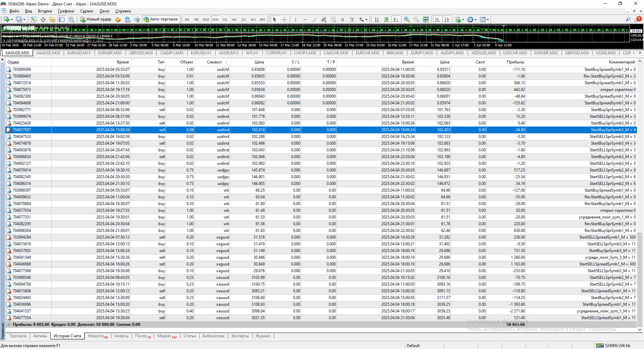The height and width of the screenshot is (349, 644).
Task: Switch chart to candlestick display
Action: [x=386, y=19]
